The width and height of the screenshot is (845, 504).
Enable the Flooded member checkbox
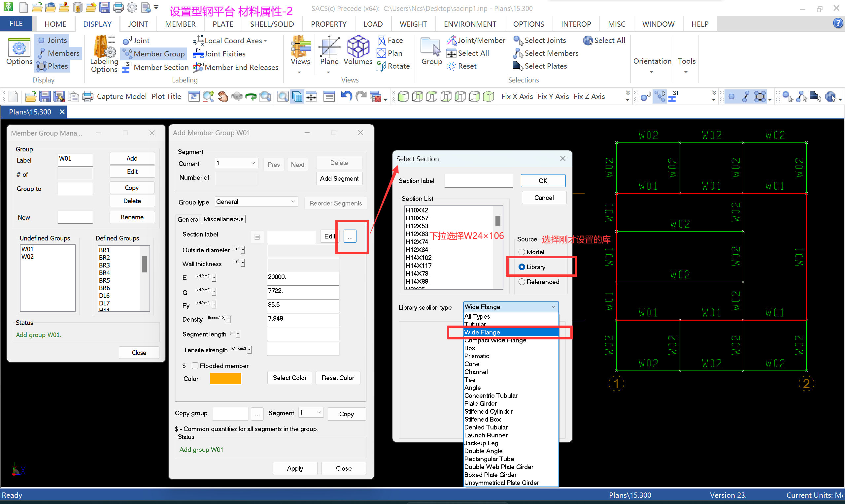click(195, 366)
